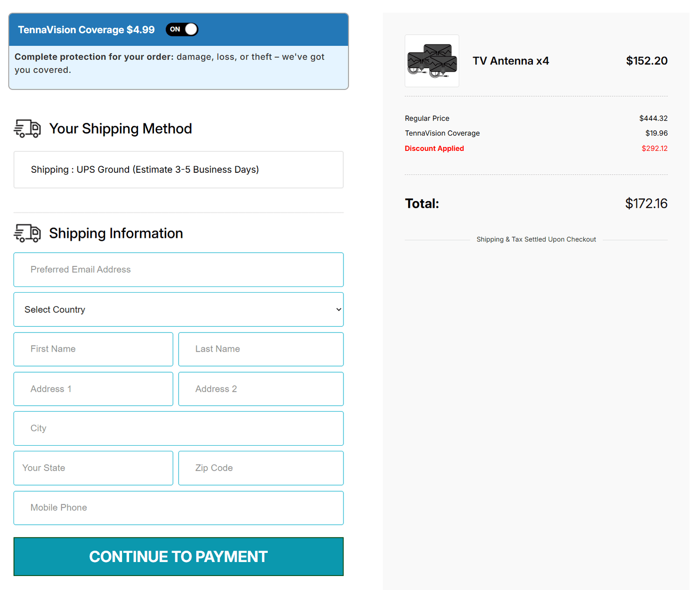This screenshot has height=590, width=700.
Task: Click the red Discount Applied label
Action: point(434,148)
